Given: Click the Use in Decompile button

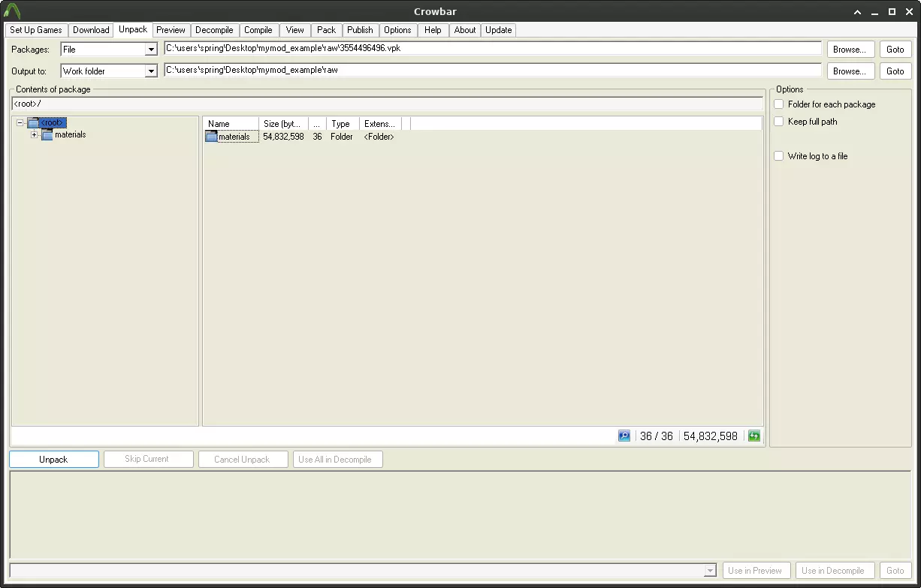Looking at the screenshot, I should (x=833, y=571).
